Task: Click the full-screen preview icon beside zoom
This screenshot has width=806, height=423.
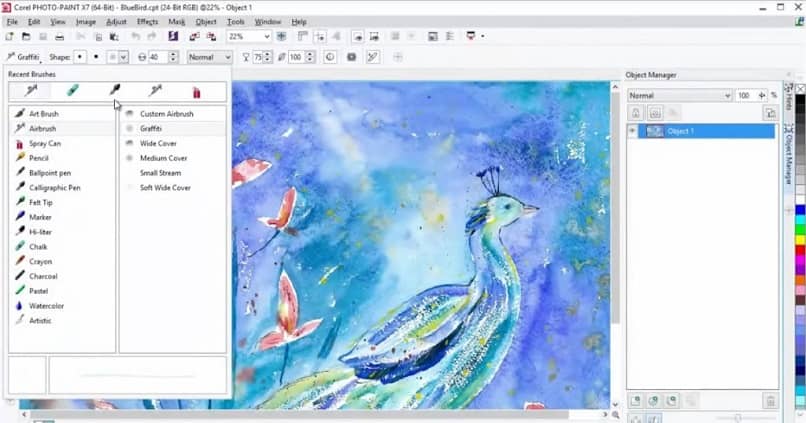Action: click(281, 36)
